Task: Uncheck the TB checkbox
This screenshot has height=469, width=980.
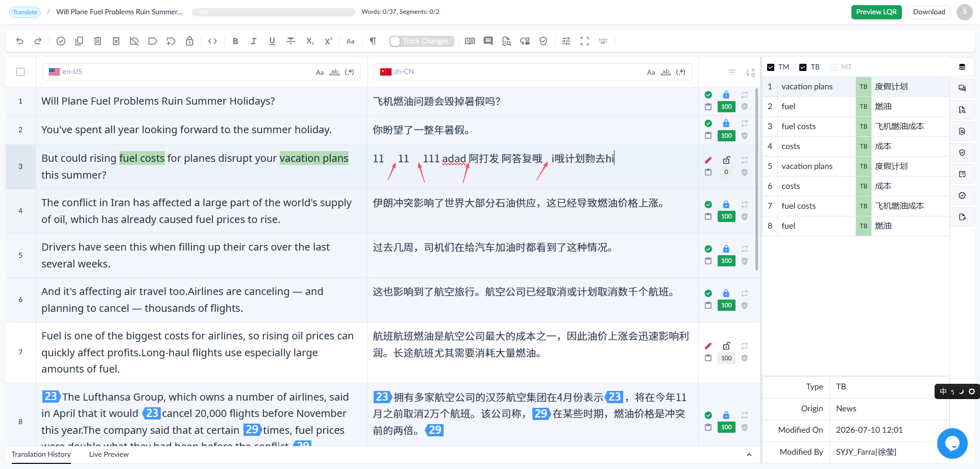Action: [x=803, y=67]
